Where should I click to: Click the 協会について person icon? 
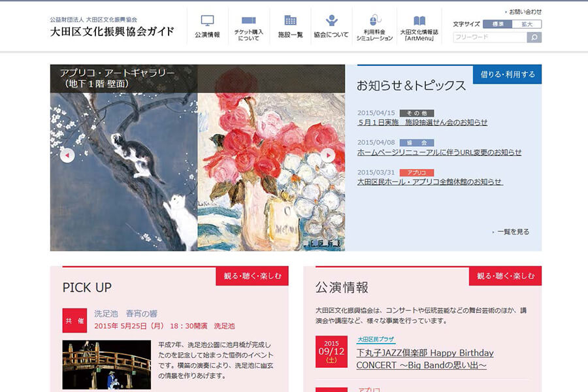(331, 20)
